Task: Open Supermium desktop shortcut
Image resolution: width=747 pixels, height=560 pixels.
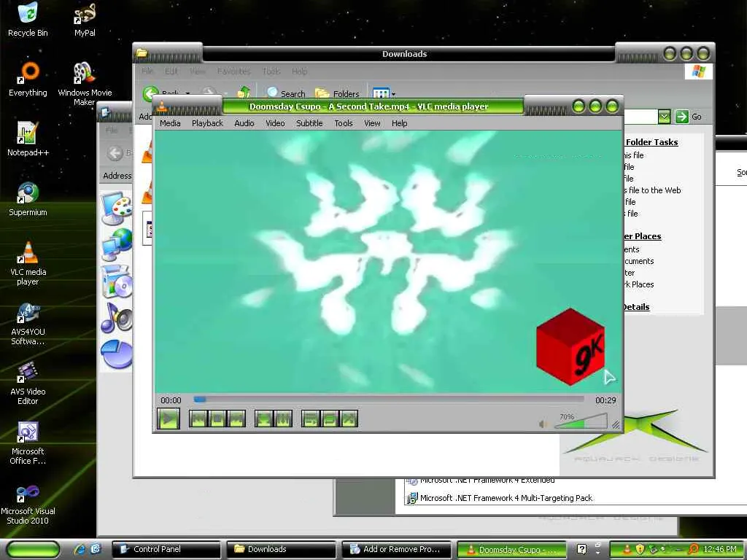Action: [x=28, y=199]
